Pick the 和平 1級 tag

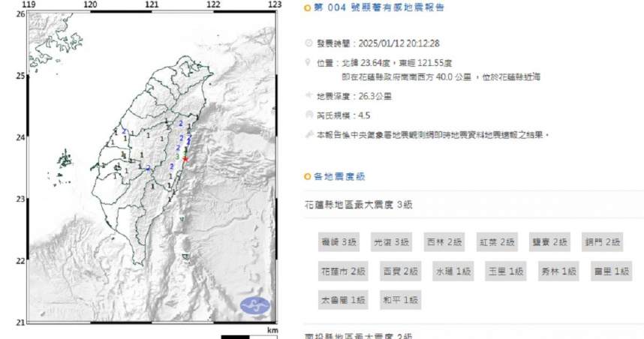point(401,300)
